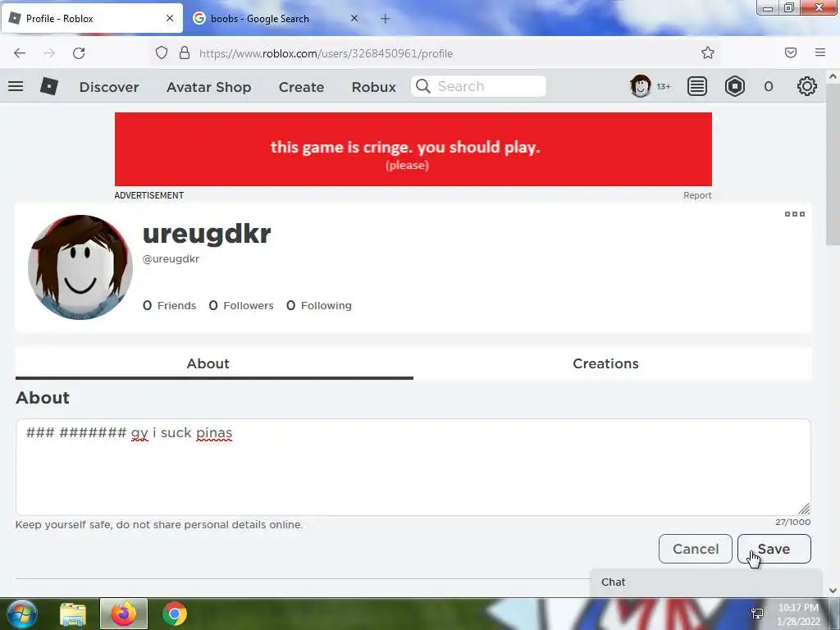Image resolution: width=840 pixels, height=630 pixels.
Task: Click the page scrollbar down arrow
Action: [x=833, y=591]
